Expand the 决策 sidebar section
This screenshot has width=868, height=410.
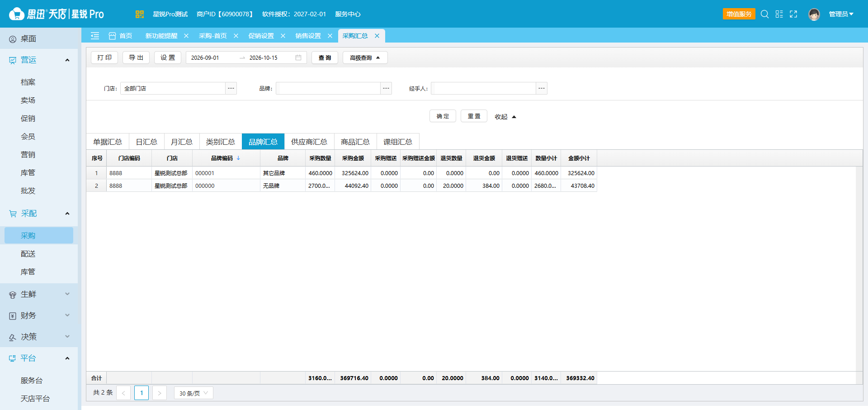[39, 337]
